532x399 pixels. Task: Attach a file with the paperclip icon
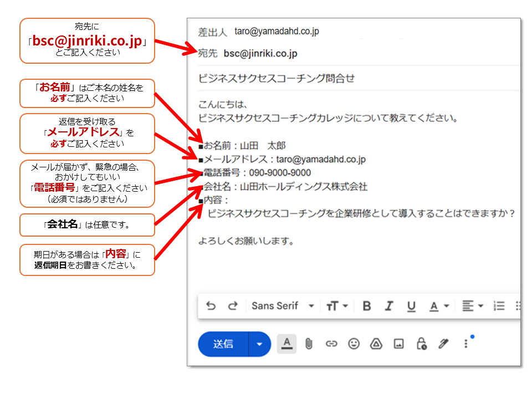point(309,344)
